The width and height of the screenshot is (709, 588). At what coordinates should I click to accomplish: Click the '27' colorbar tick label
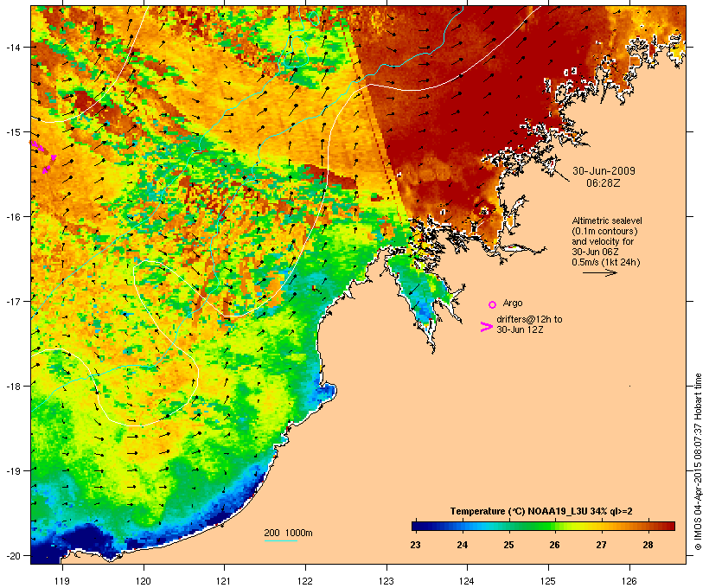tap(601, 545)
